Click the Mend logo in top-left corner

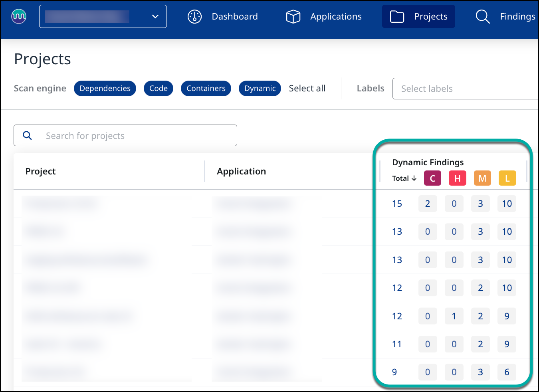pos(19,16)
